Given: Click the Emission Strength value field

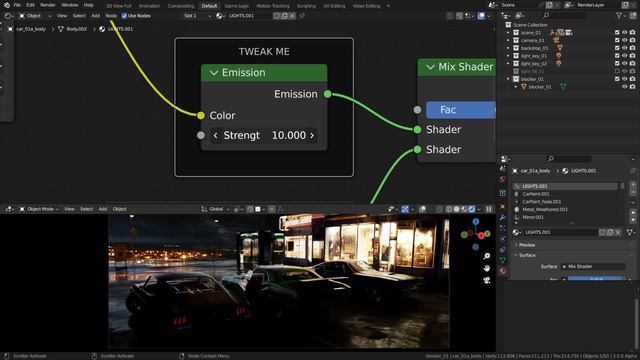Looking at the screenshot, I should coord(264,136).
